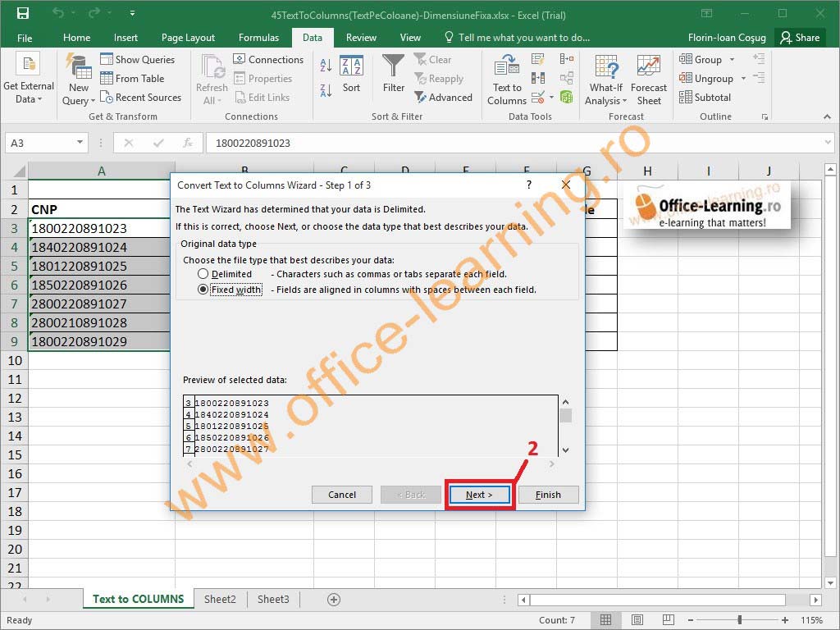This screenshot has height=630, width=840.
Task: Click the Flash Fill icon
Action: (x=538, y=59)
